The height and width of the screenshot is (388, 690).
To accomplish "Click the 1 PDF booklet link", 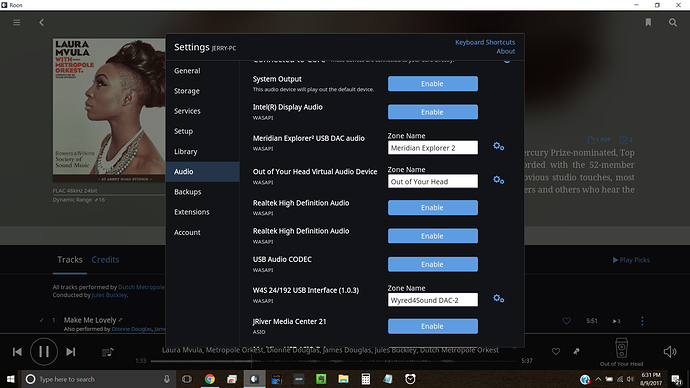I will point(599,140).
